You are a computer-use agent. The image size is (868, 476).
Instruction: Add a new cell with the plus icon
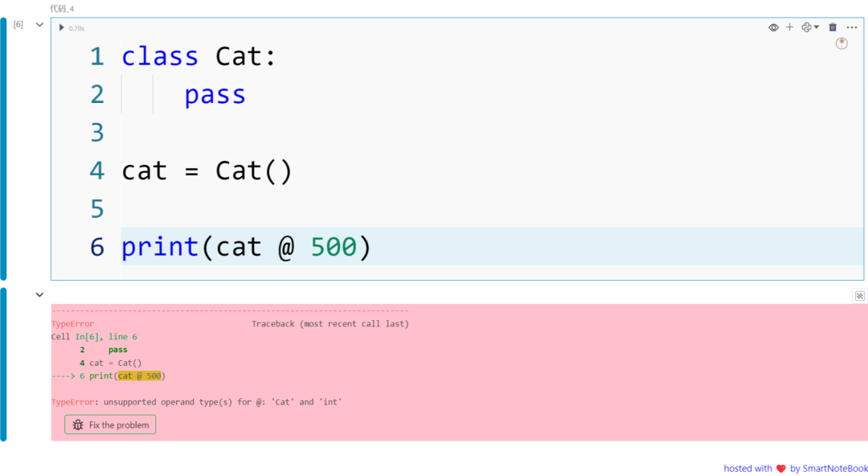pyautogui.click(x=790, y=27)
